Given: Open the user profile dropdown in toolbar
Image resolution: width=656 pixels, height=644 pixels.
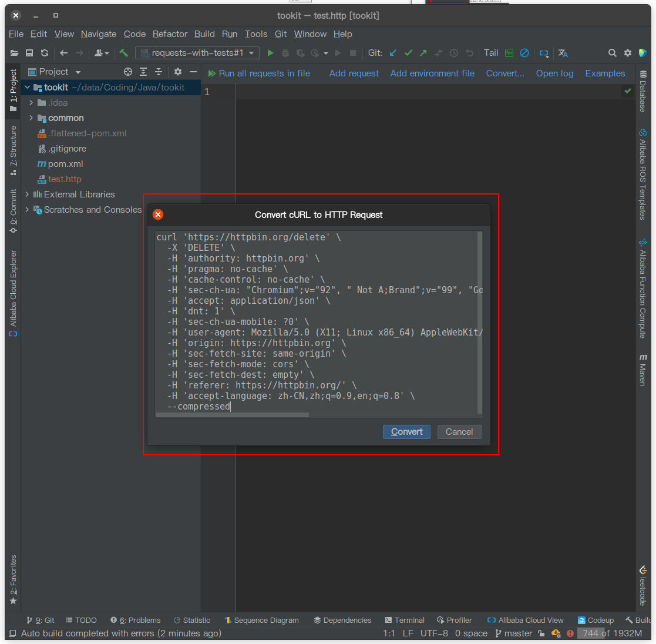Looking at the screenshot, I should click(x=101, y=53).
